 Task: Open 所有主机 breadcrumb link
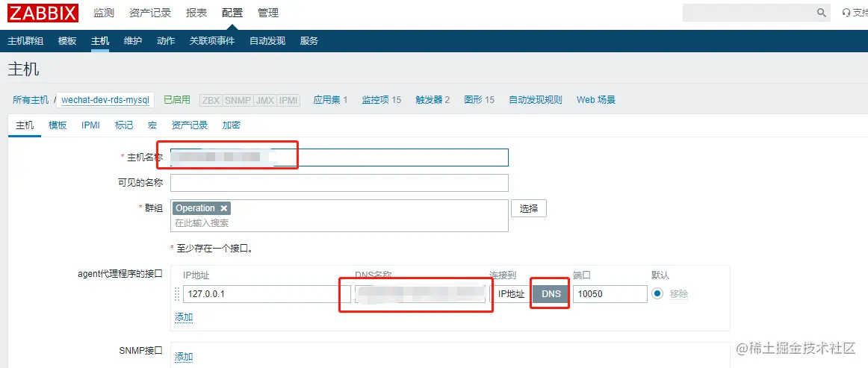click(x=31, y=100)
